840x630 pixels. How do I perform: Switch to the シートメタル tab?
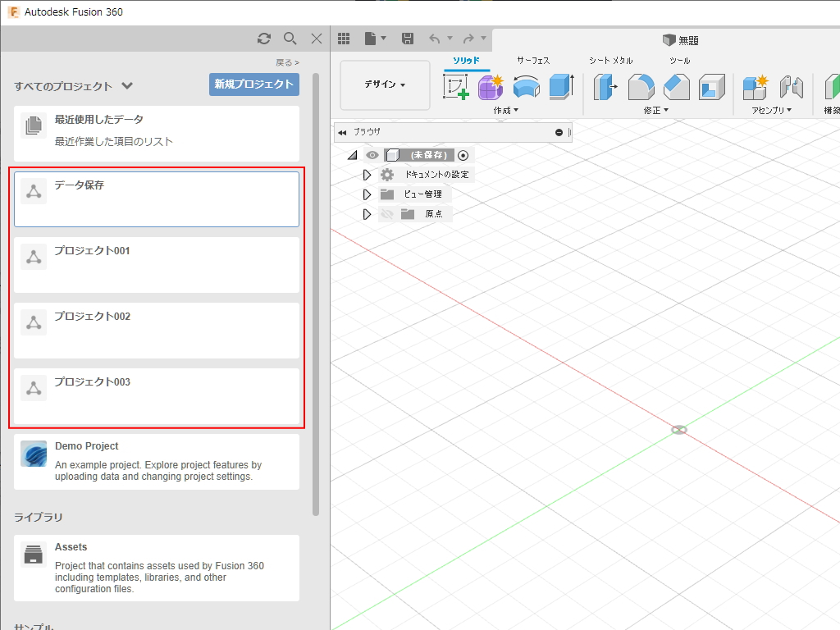610,61
